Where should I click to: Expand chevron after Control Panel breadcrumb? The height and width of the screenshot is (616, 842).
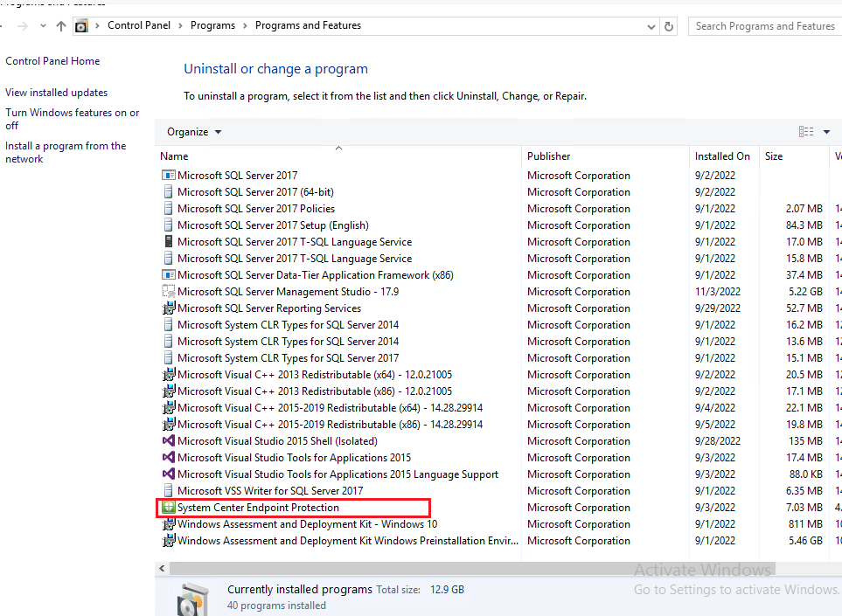pos(180,25)
